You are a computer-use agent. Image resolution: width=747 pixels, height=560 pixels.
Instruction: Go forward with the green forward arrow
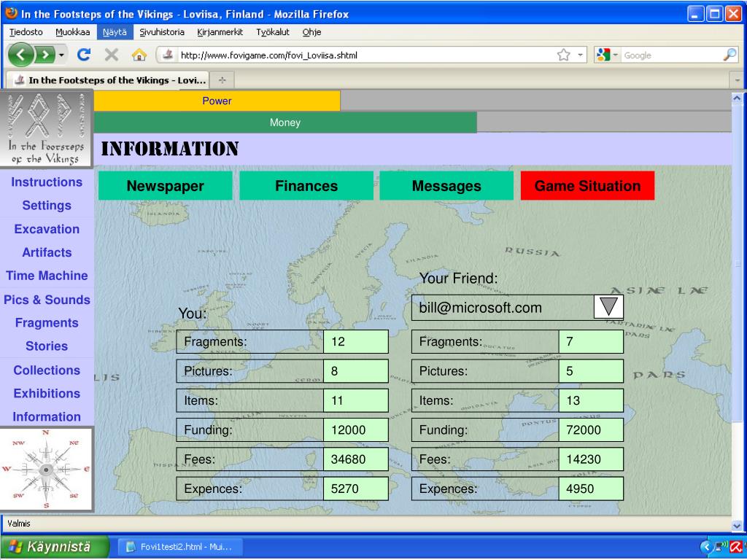click(45, 55)
